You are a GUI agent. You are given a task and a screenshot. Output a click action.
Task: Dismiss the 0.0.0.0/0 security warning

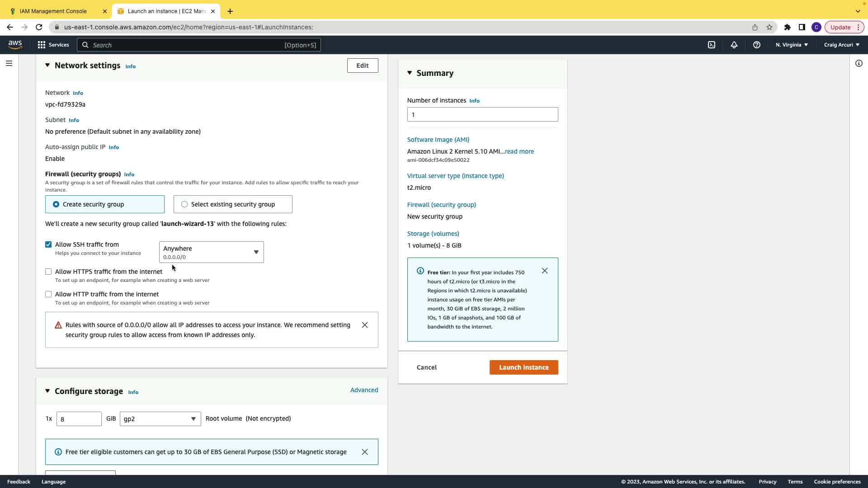(364, 325)
